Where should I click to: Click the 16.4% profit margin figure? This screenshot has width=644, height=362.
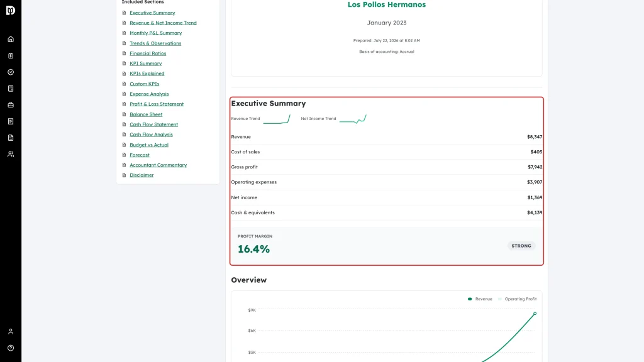click(254, 249)
